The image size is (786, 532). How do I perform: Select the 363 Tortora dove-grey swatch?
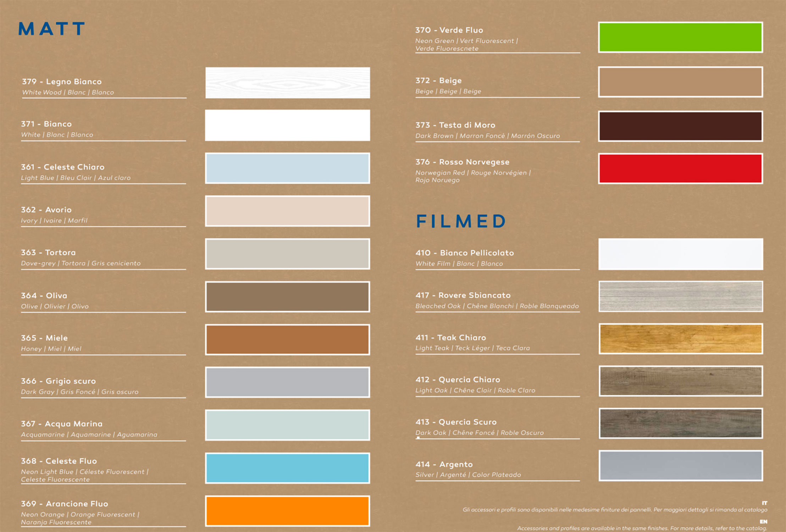(x=288, y=254)
